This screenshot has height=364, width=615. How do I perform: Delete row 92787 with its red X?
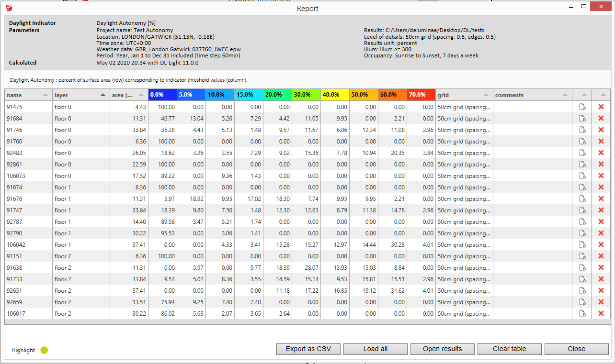point(601,221)
